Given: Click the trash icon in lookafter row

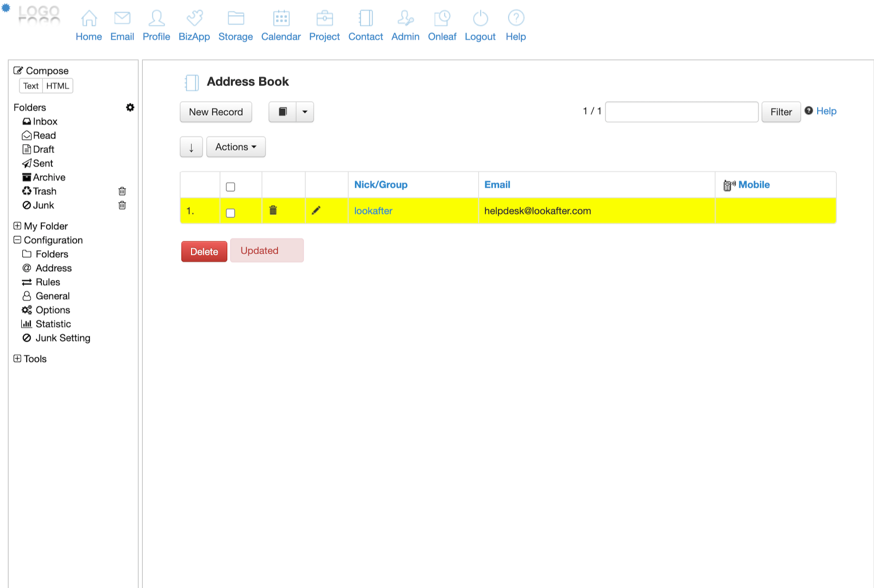Looking at the screenshot, I should [273, 210].
